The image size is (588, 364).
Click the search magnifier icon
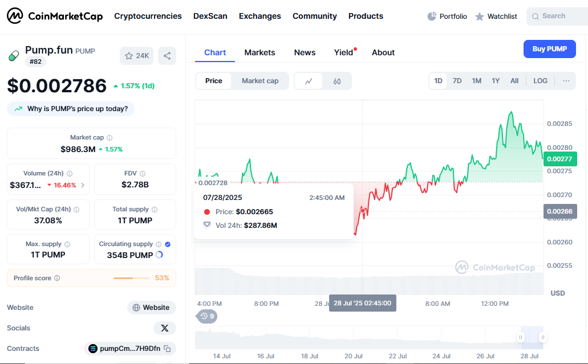pos(536,16)
